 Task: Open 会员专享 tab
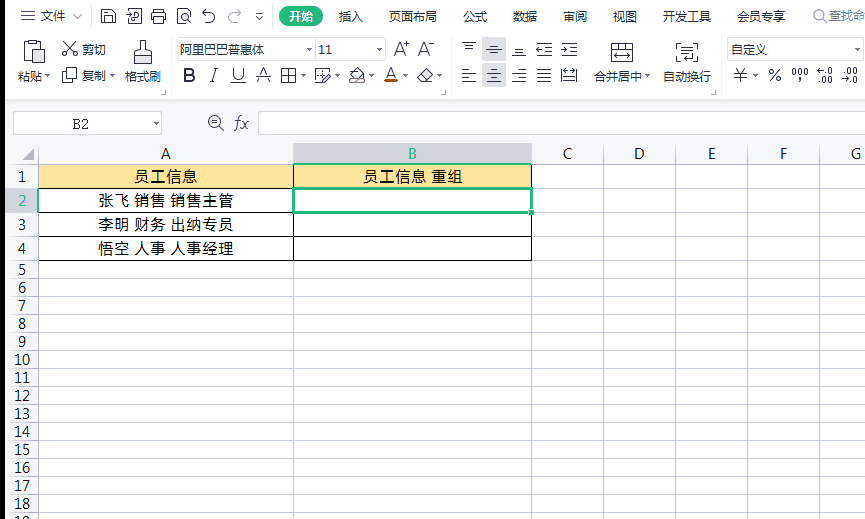click(x=761, y=17)
